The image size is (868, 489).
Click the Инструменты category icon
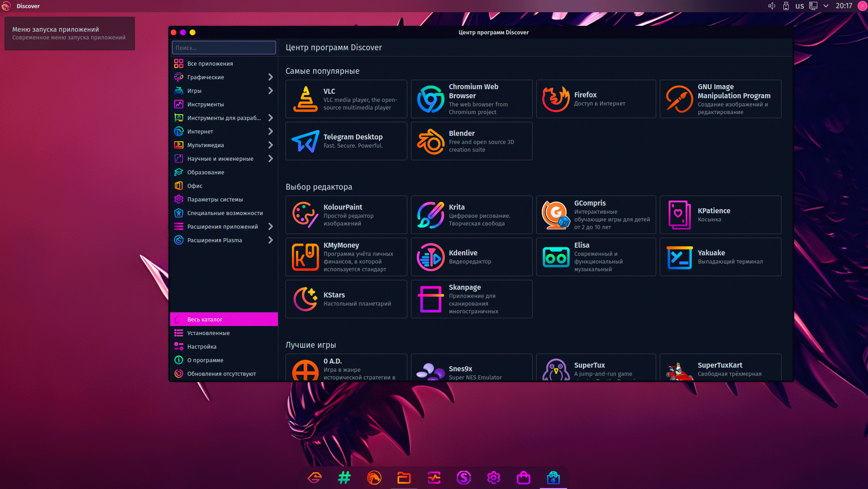tap(179, 104)
